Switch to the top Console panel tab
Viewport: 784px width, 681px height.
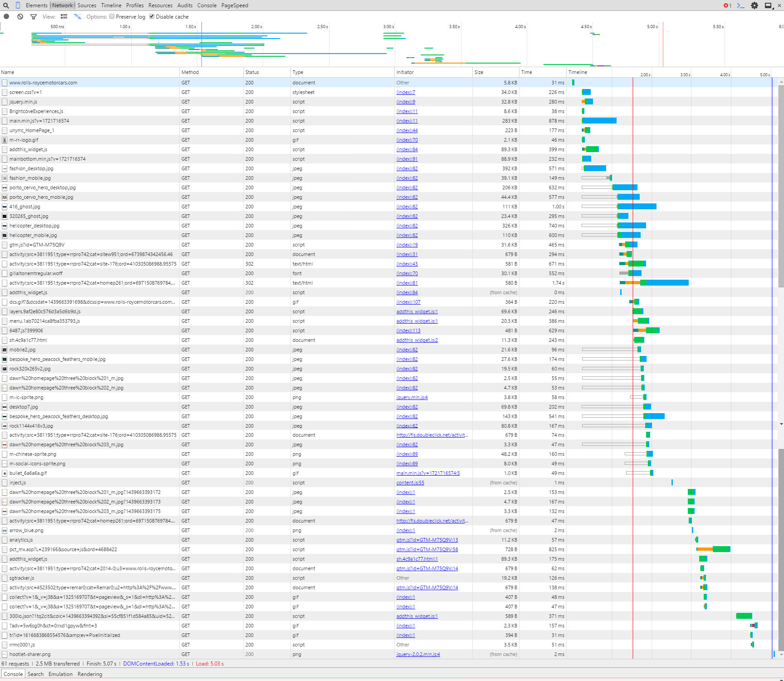[x=207, y=5]
